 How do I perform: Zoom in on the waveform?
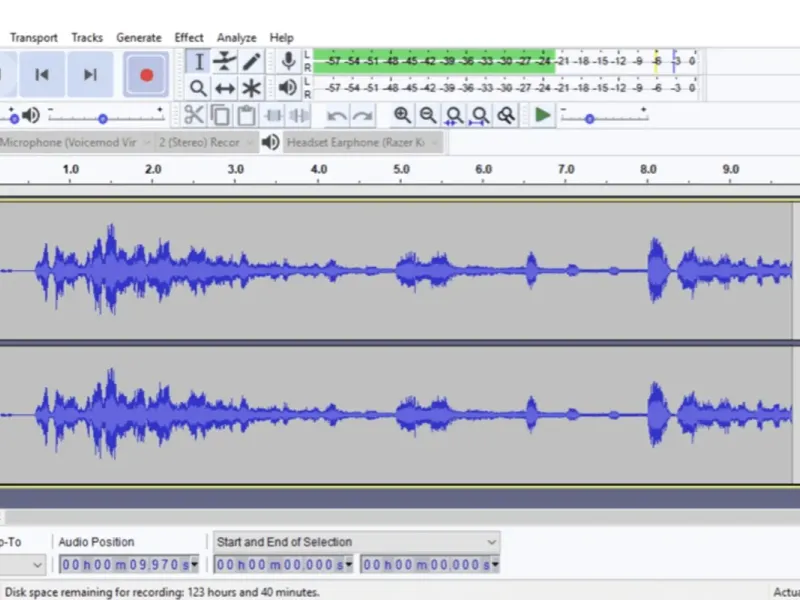(x=403, y=115)
